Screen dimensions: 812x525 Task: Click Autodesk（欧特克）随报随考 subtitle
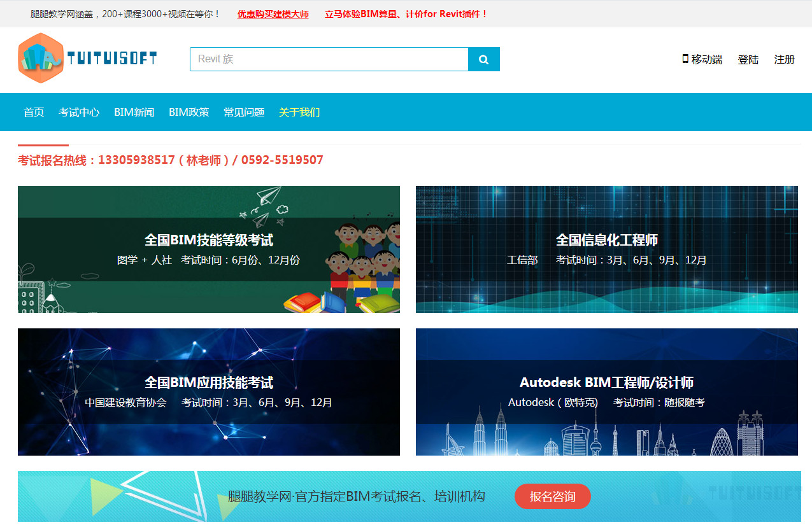(607, 403)
